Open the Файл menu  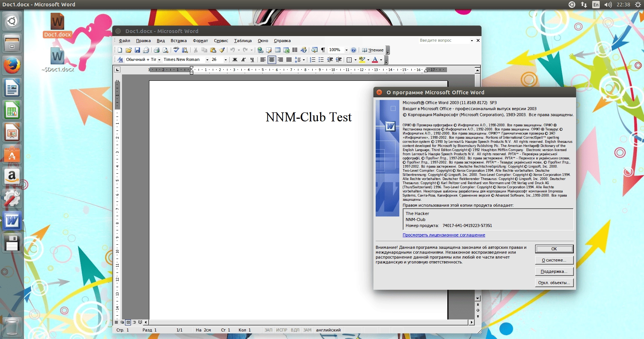point(125,41)
